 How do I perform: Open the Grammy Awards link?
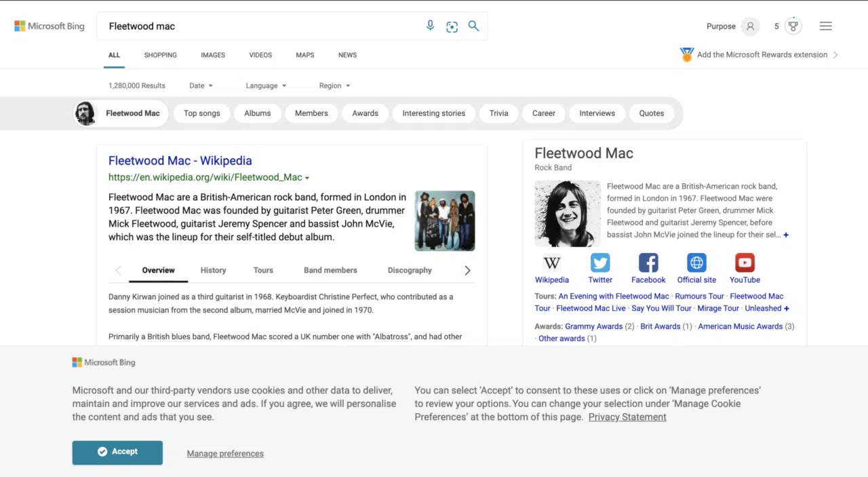tap(593, 326)
